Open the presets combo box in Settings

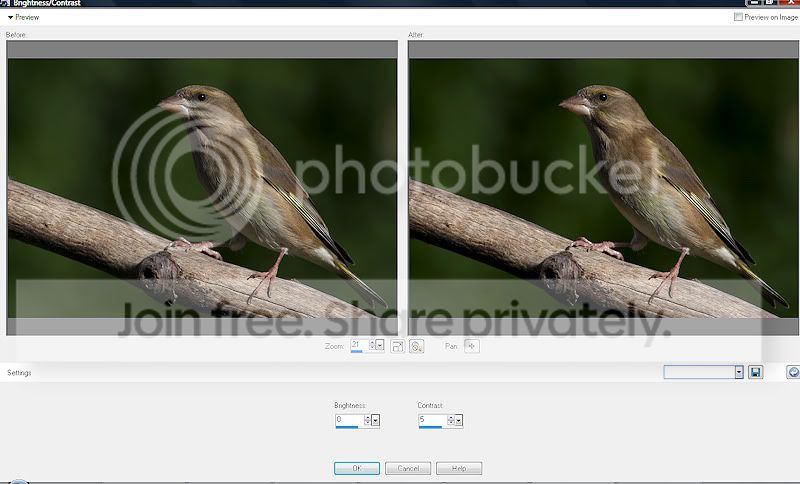[x=704, y=372]
